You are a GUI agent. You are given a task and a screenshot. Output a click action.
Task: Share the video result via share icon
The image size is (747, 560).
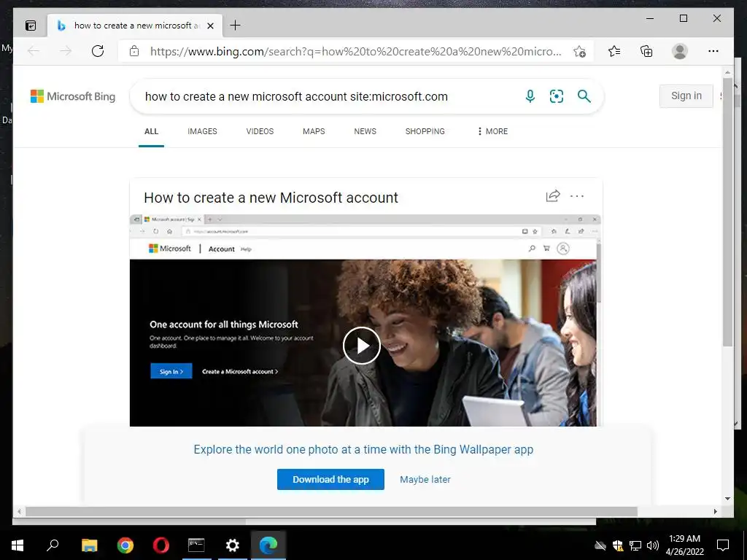coord(553,195)
